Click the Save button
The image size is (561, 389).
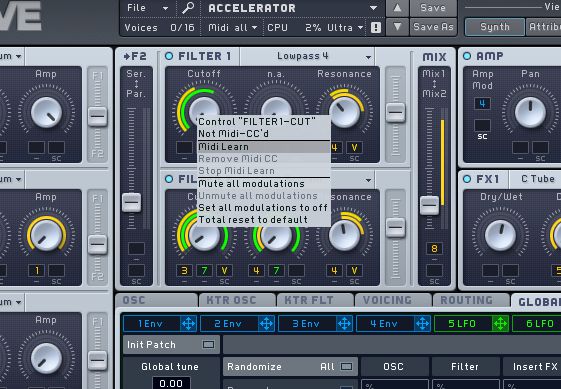pos(433,8)
